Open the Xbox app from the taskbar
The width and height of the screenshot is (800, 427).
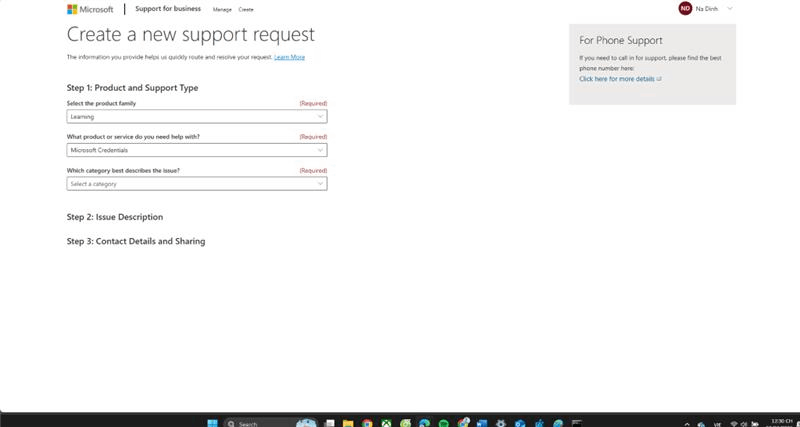386,423
